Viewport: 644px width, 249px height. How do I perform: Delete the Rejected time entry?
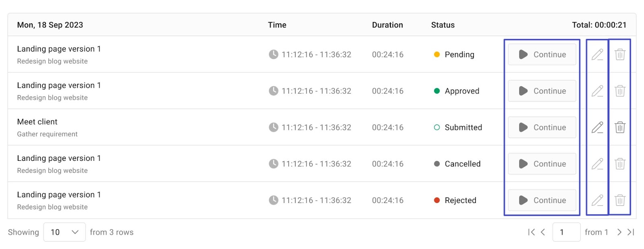620,200
